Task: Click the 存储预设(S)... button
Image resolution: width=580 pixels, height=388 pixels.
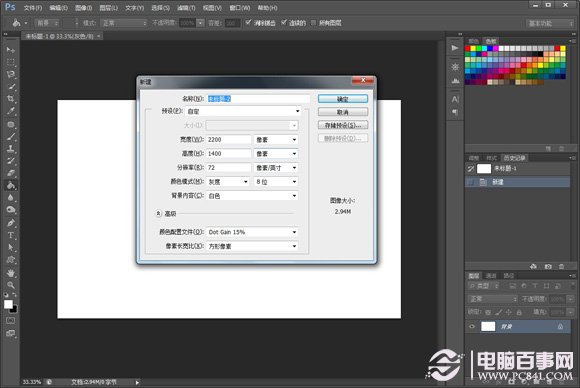Action: (x=343, y=125)
